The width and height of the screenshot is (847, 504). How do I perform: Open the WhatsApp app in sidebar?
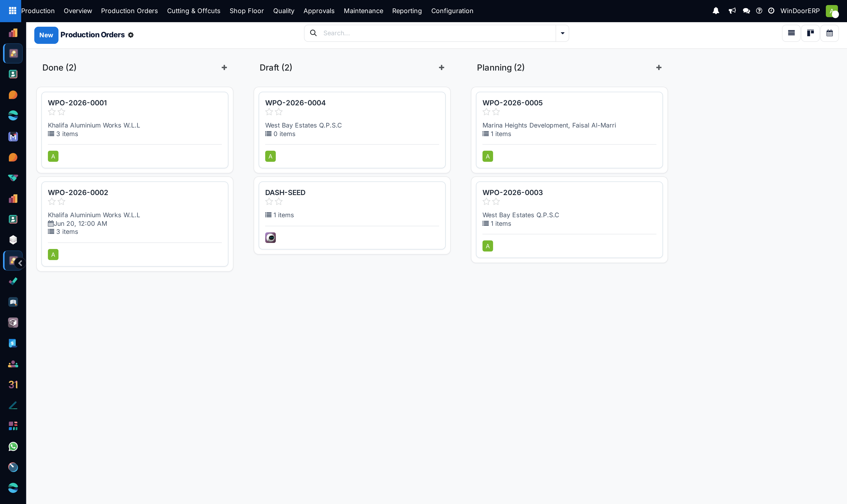[13, 447]
